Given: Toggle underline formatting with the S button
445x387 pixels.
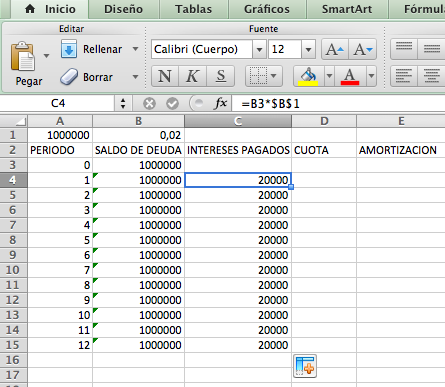Looking at the screenshot, I should 221,76.
